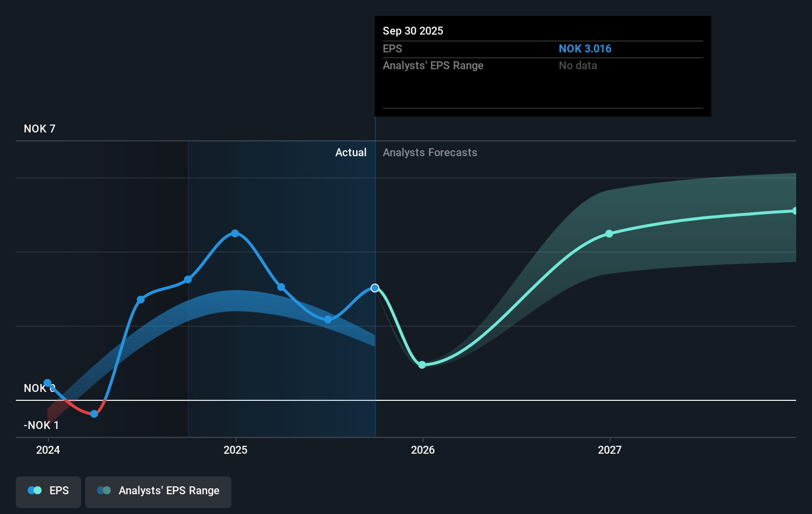Click the red negative EPS low point
The image size is (812, 514).
point(94,414)
